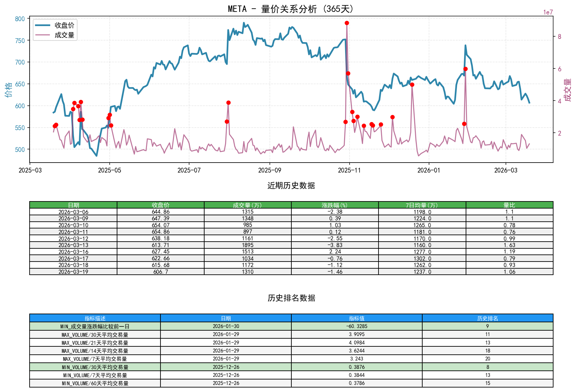The width and height of the screenshot is (576, 392).
Task: Expand the 近期历史数据 section
Action: [290, 185]
